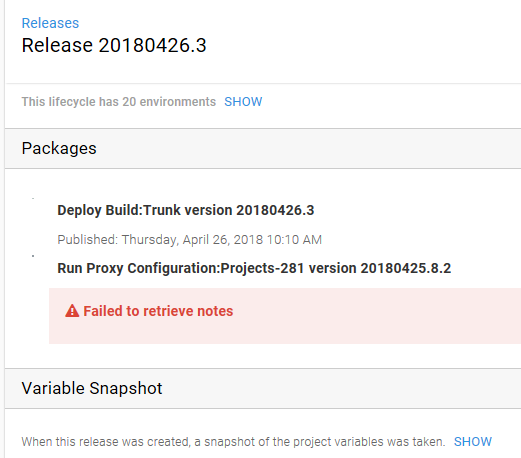
Task: Click the snapshot of project variables description
Action: (x=233, y=442)
